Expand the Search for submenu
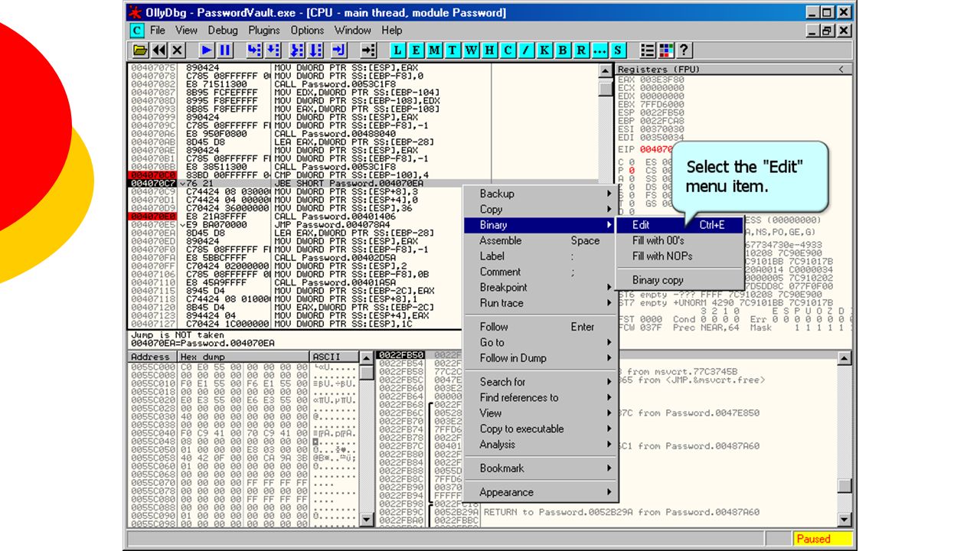Viewport: 980px width, 551px height. tap(541, 382)
